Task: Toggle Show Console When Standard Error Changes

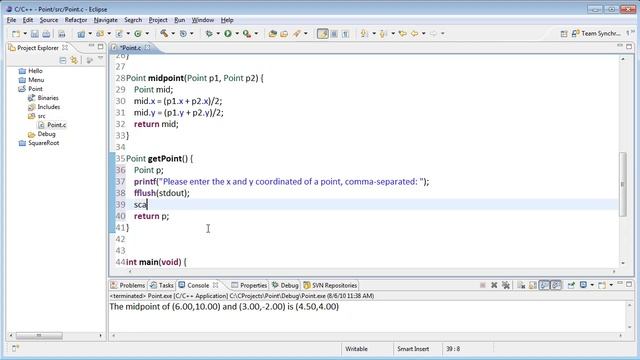Action: [556, 285]
